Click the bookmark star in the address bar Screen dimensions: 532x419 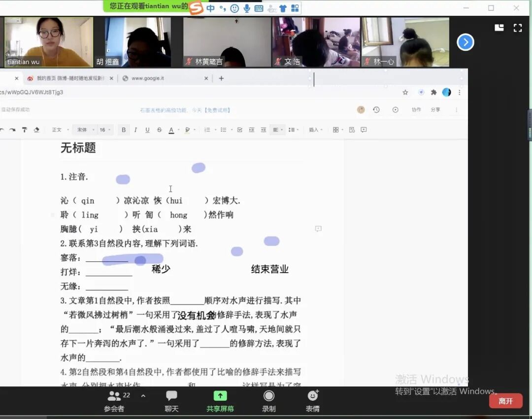pos(405,92)
